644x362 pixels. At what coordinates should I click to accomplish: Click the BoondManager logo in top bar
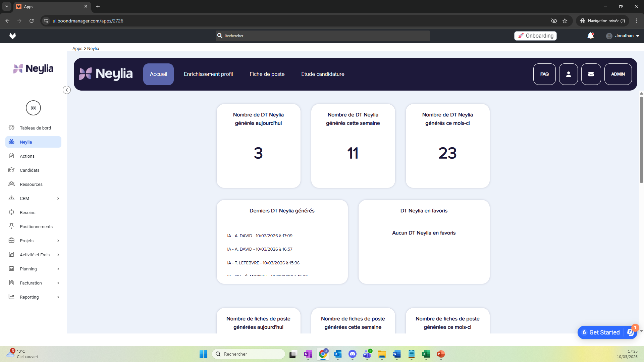click(12, 36)
